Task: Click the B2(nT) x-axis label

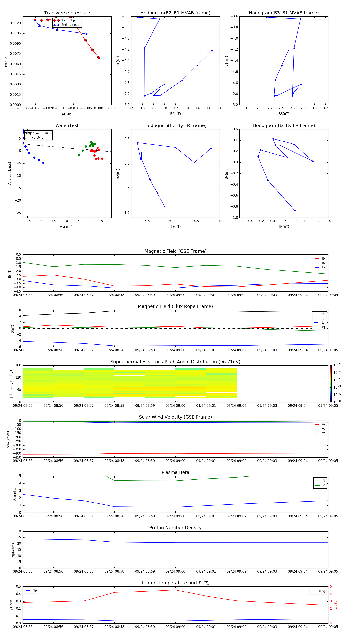Action: coord(175,114)
